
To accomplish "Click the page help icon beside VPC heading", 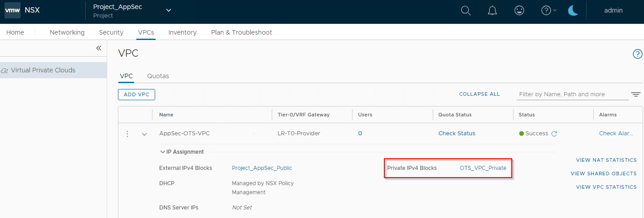I will coord(637,54).
